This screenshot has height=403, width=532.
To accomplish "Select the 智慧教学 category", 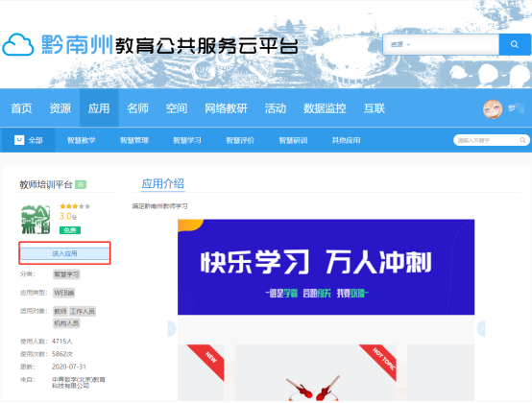I will (81, 140).
